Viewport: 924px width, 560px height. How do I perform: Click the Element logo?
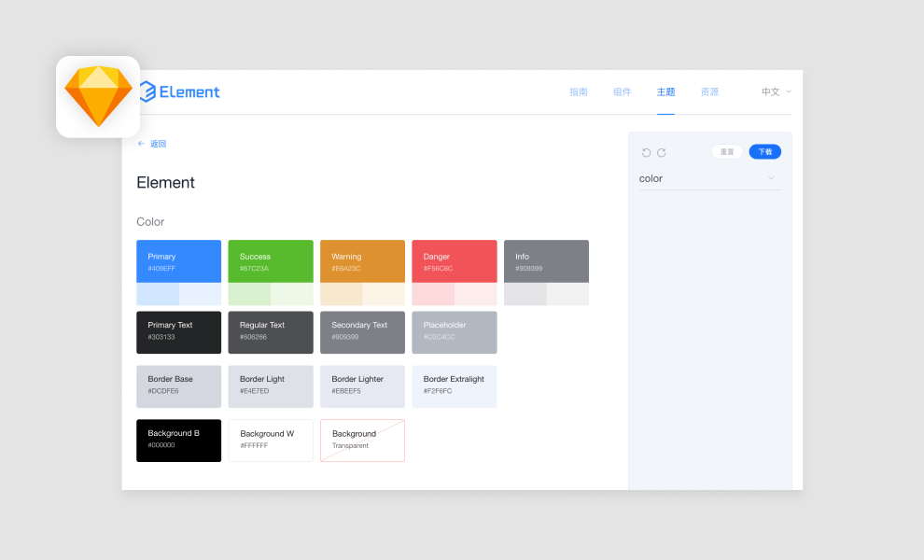[180, 92]
